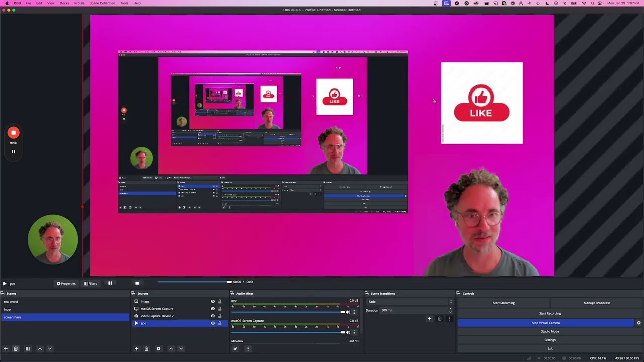644x362 pixels.
Task: Toggle Studio Mode
Action: pyautogui.click(x=550, y=331)
